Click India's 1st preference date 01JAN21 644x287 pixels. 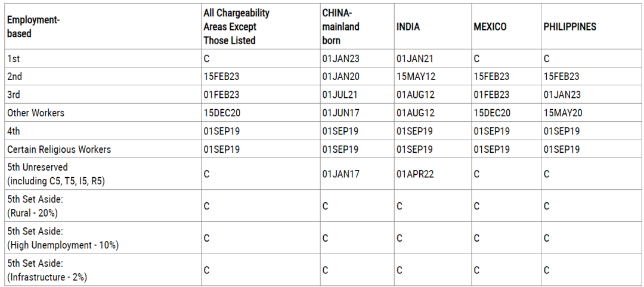[415, 58]
